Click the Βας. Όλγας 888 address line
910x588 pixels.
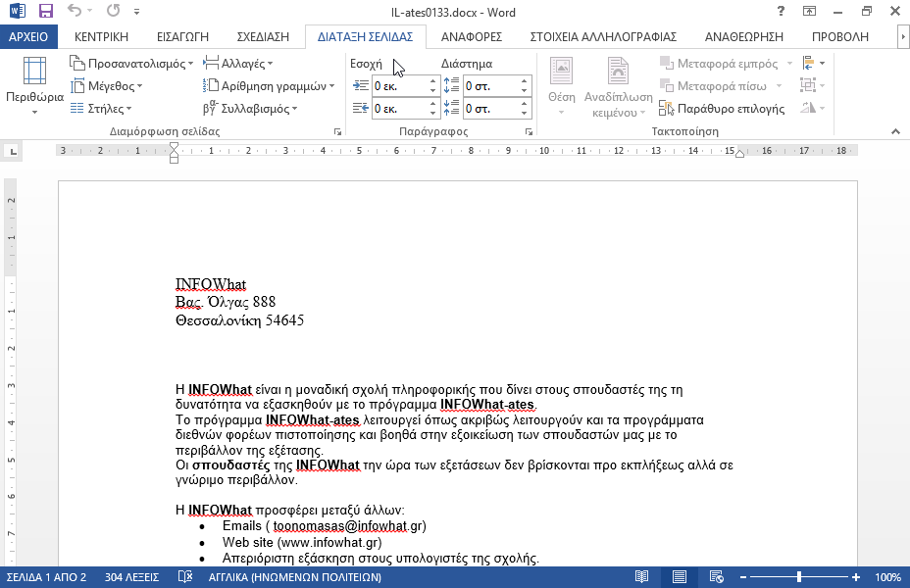click(x=226, y=302)
